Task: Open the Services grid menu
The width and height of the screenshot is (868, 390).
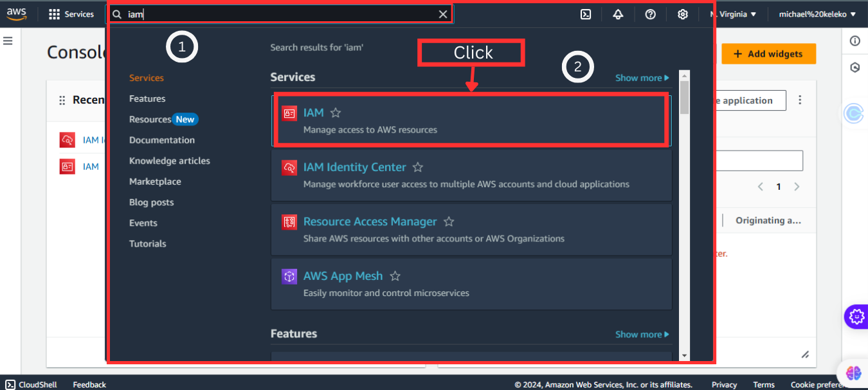Action: (x=71, y=14)
